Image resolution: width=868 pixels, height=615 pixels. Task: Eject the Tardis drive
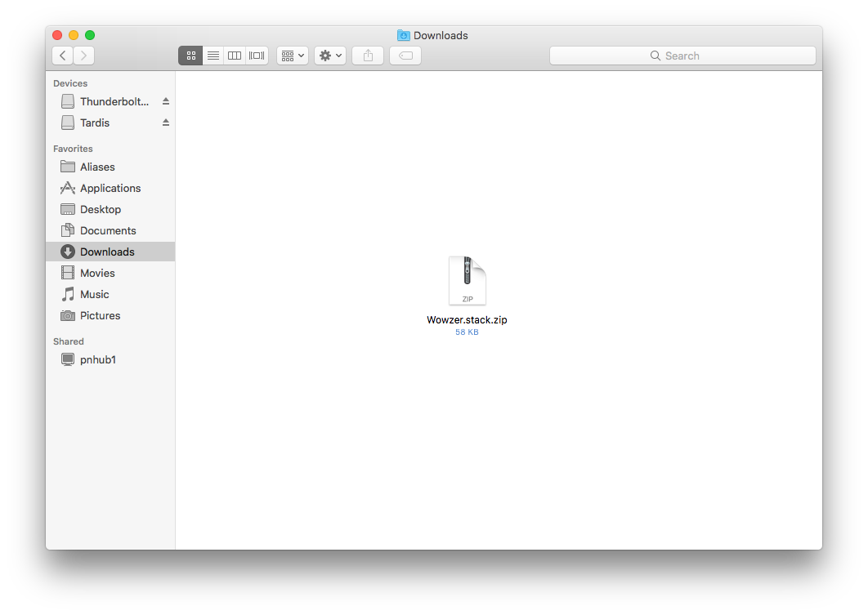click(x=166, y=123)
